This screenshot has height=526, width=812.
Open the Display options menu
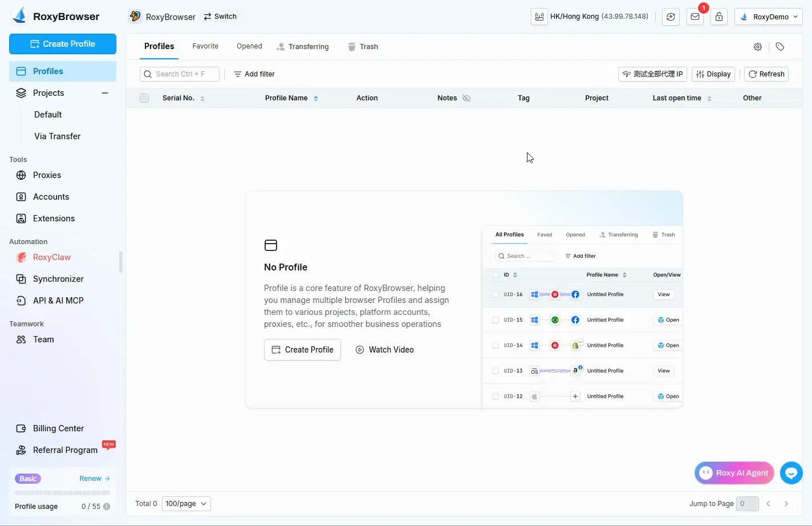tap(713, 74)
